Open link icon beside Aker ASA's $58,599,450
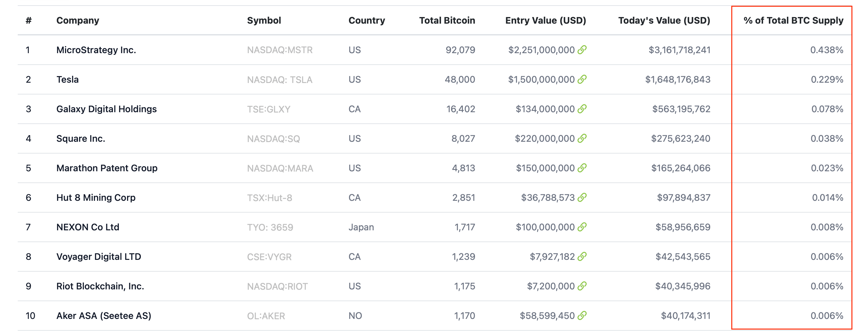 click(582, 316)
